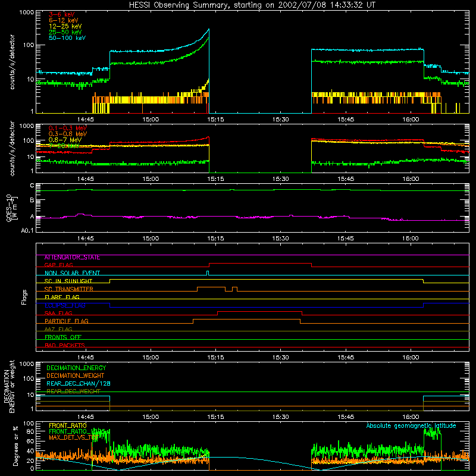The width and height of the screenshot is (476, 476).
Task: Click the raised step of the SAA_FLAG trace
Action: tap(259, 311)
